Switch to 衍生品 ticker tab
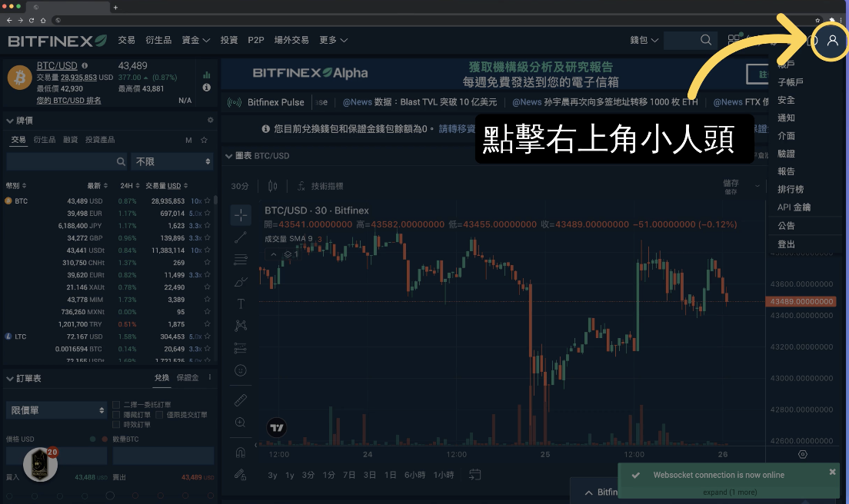 click(x=45, y=140)
